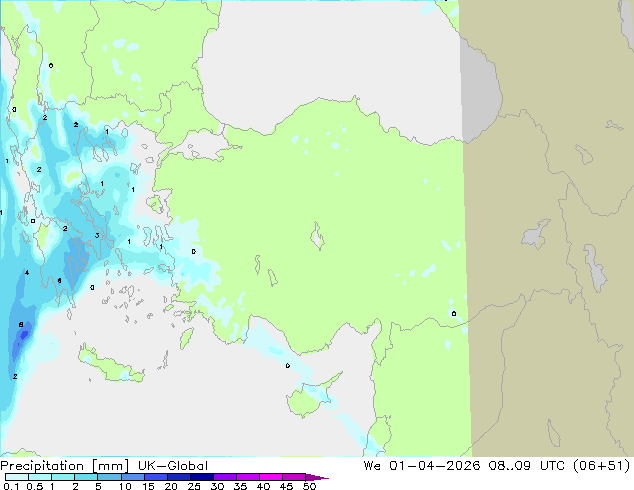Click the above-50 mm legend arrow tip

tap(317, 477)
